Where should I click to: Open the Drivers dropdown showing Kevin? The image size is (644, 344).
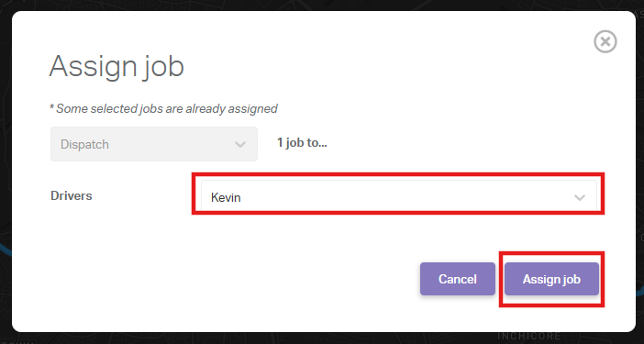(398, 197)
